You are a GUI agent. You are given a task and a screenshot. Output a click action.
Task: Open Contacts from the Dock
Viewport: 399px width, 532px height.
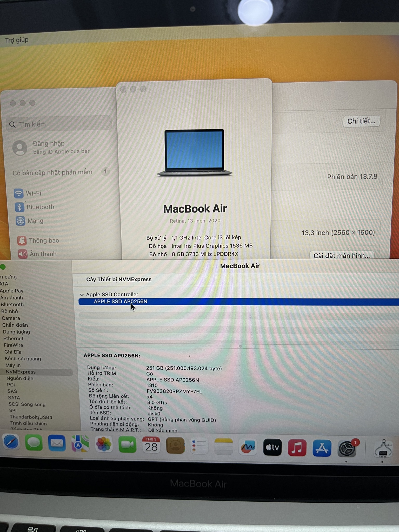click(175, 446)
